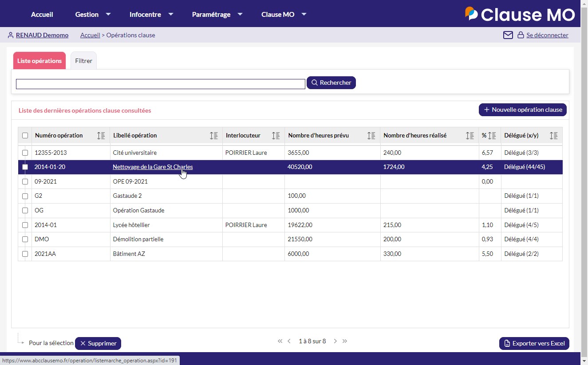Click Exporter vers Excel button
The width and height of the screenshot is (588, 365).
point(534,343)
